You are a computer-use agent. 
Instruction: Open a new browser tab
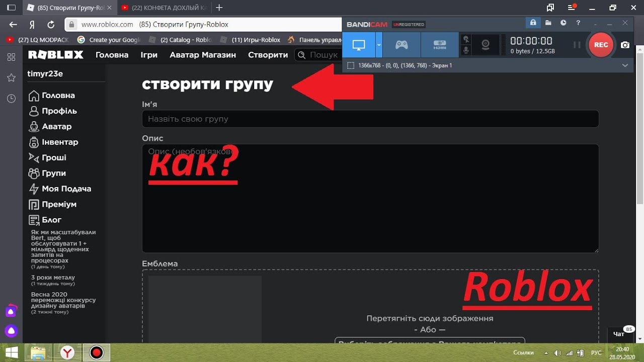[219, 8]
